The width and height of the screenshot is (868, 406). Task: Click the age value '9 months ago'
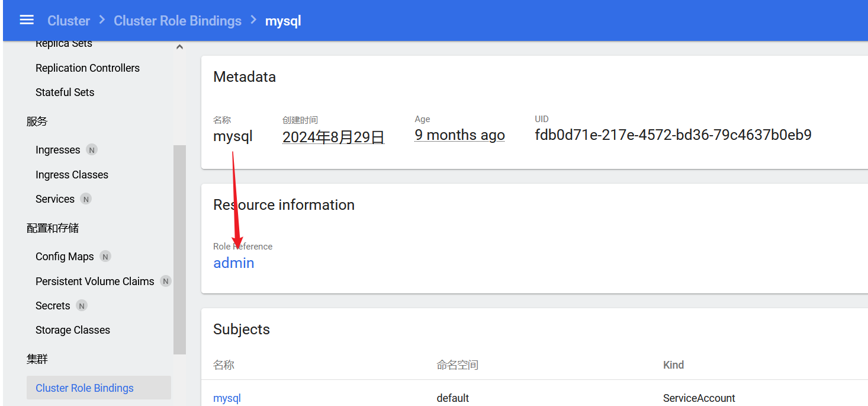pos(459,135)
